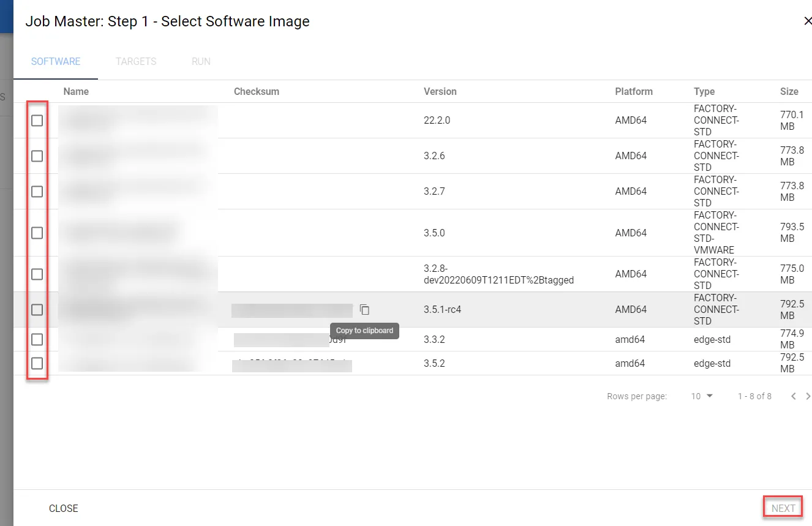The height and width of the screenshot is (526, 812).
Task: Click the 774.9 MB size cell
Action: pyautogui.click(x=792, y=339)
